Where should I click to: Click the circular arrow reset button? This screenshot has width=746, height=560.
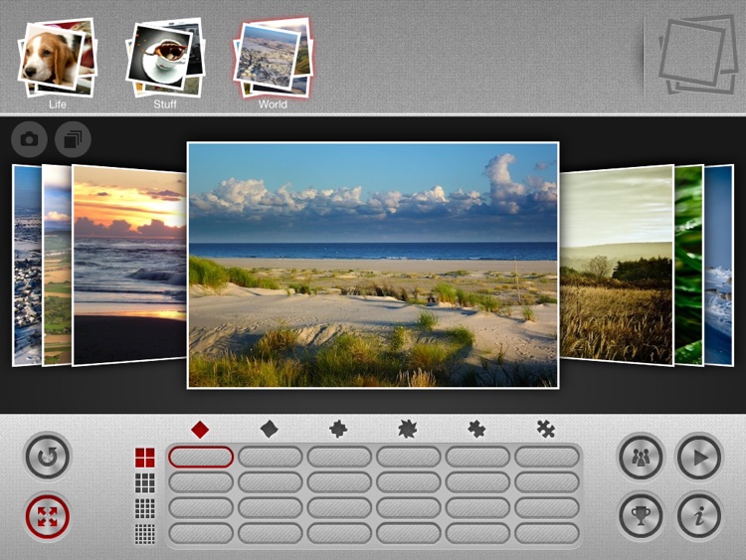(47, 456)
